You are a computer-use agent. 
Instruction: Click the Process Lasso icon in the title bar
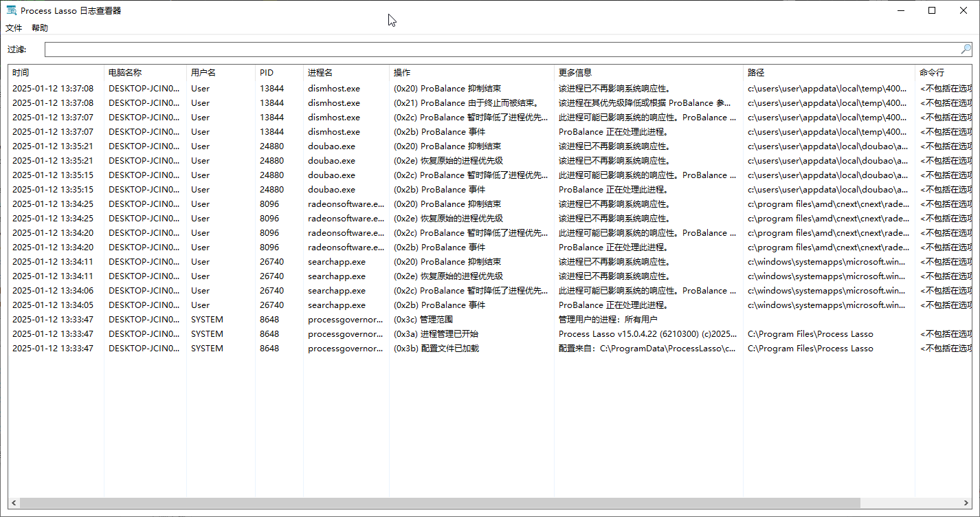tap(12, 10)
